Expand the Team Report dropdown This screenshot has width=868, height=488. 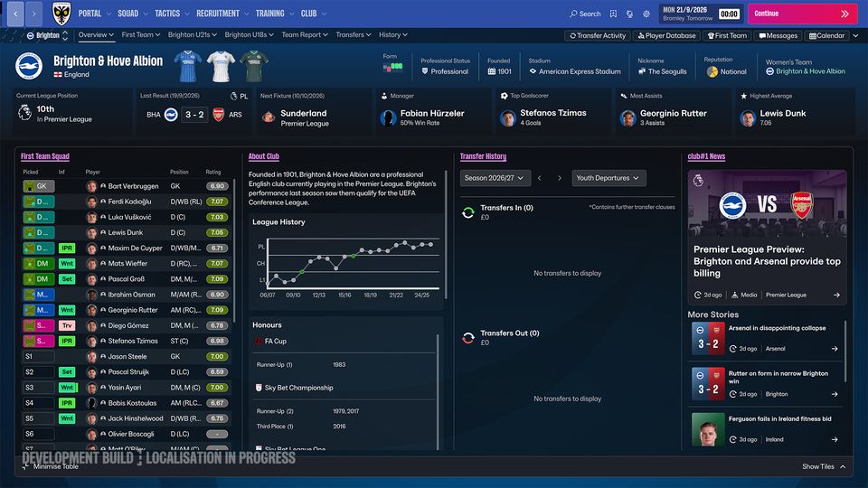[x=305, y=35]
